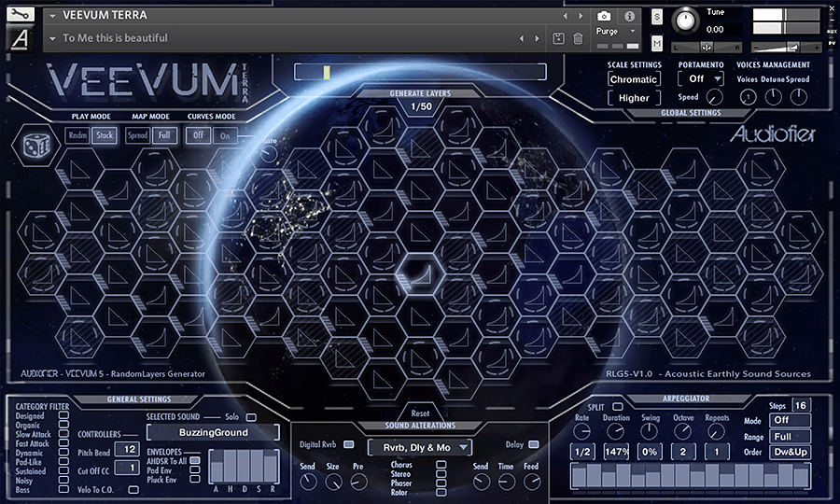Open the instrument info icon

pyautogui.click(x=629, y=16)
